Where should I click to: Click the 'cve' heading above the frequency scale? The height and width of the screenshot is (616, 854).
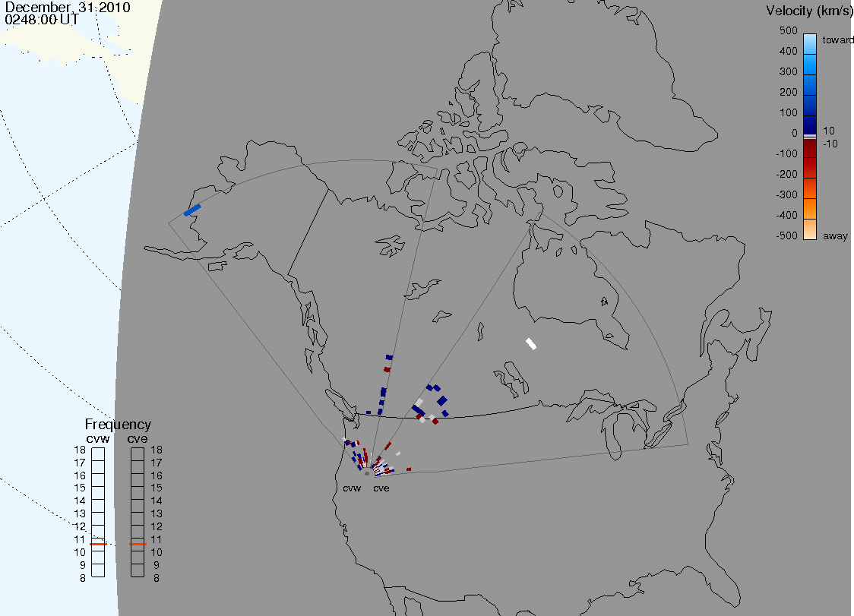coord(138,439)
